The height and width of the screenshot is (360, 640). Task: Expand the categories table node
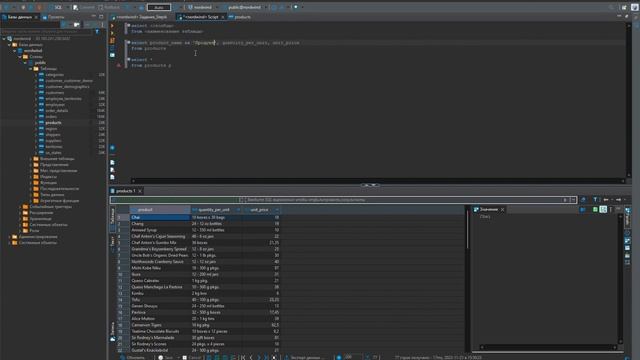[x=36, y=75]
